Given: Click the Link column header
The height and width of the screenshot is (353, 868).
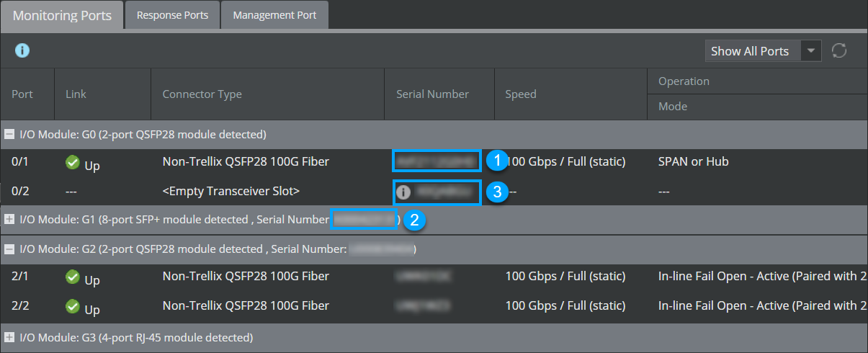Looking at the screenshot, I should pos(76,94).
